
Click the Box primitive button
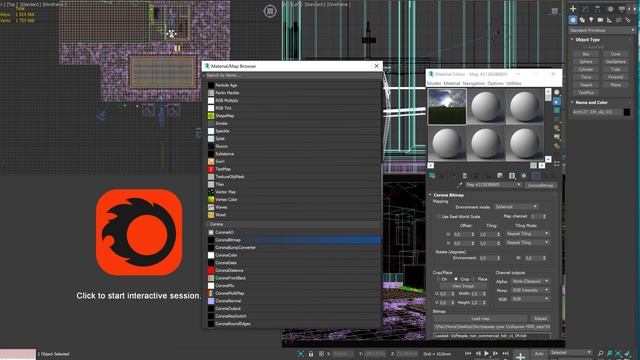pos(586,54)
